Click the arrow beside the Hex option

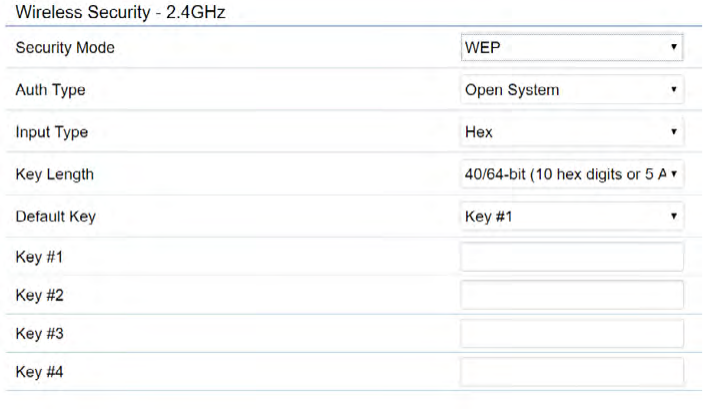click(x=675, y=132)
